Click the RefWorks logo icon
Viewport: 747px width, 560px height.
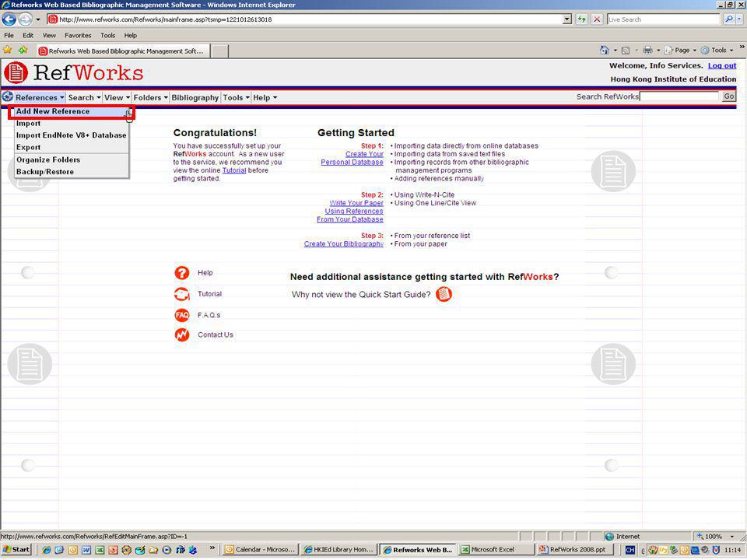16,73
